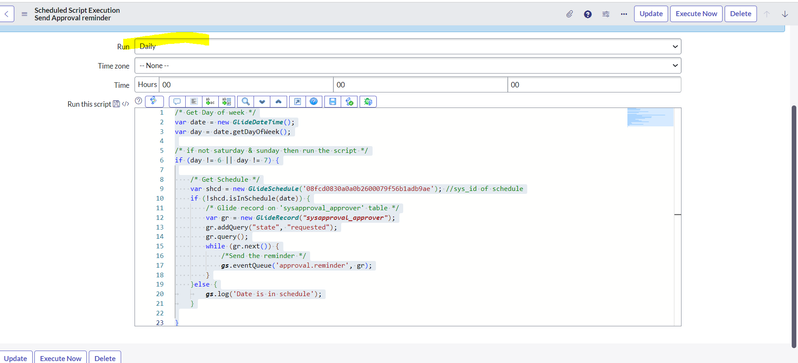The image size is (798, 363).
Task: Open more options ellipsis in header
Action: point(624,14)
